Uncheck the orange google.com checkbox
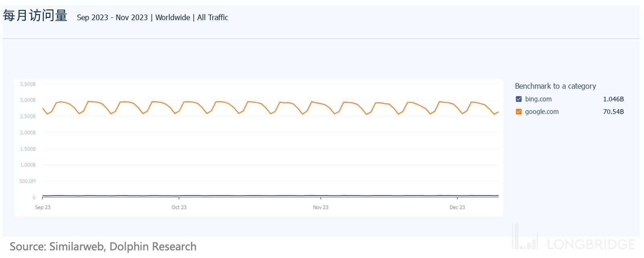The image size is (644, 258). coord(519,112)
